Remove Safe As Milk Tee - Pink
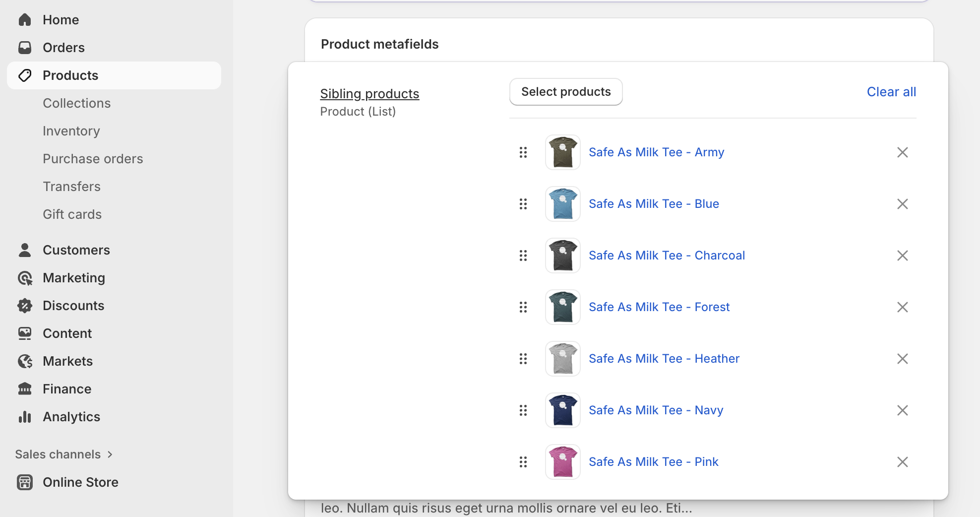Image resolution: width=980 pixels, height=517 pixels. tap(902, 462)
